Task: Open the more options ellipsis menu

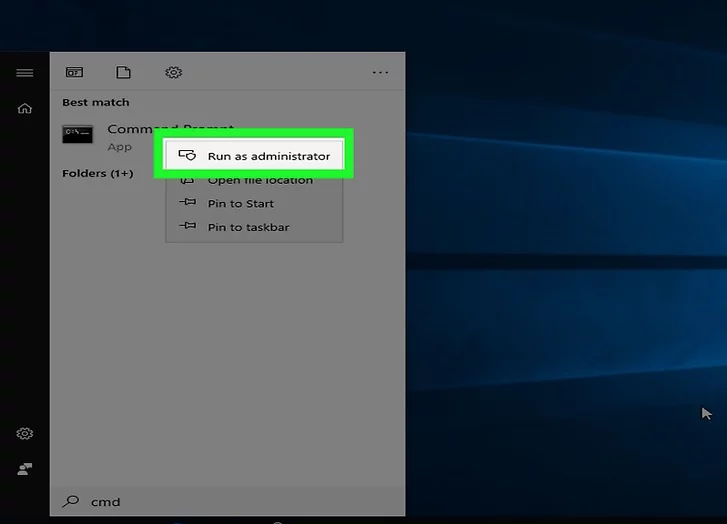Action: click(380, 73)
